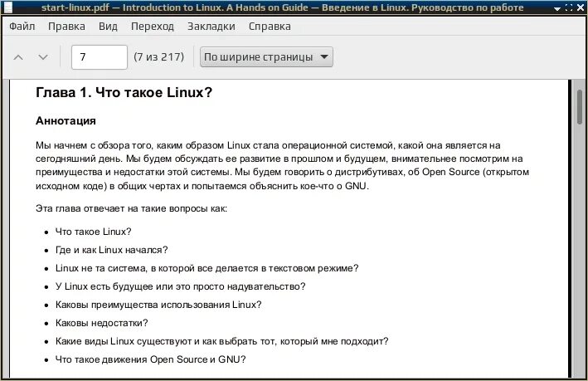
Task: Click the page count label «(7 из 217)»
Action: coord(159,57)
